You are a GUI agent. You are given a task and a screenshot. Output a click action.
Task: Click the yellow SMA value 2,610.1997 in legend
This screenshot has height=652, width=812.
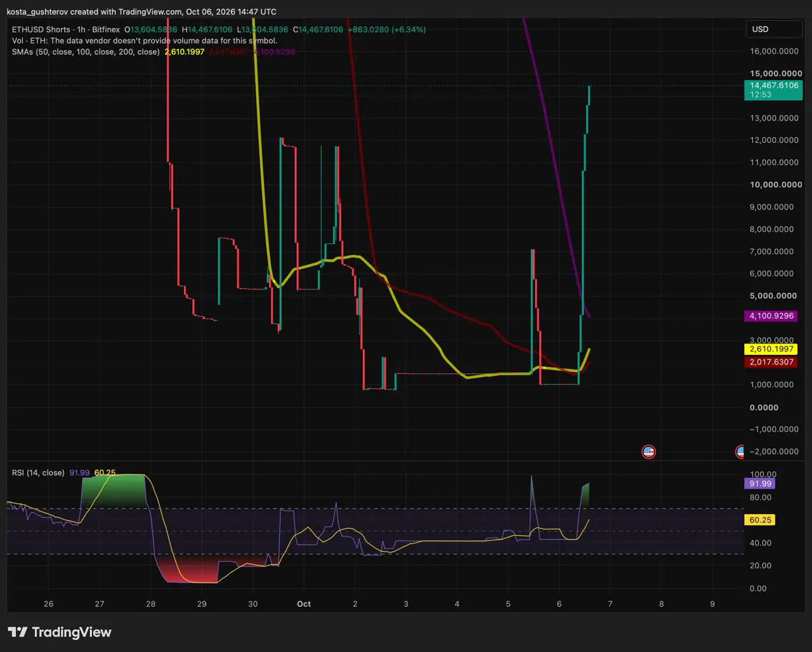pyautogui.click(x=185, y=51)
